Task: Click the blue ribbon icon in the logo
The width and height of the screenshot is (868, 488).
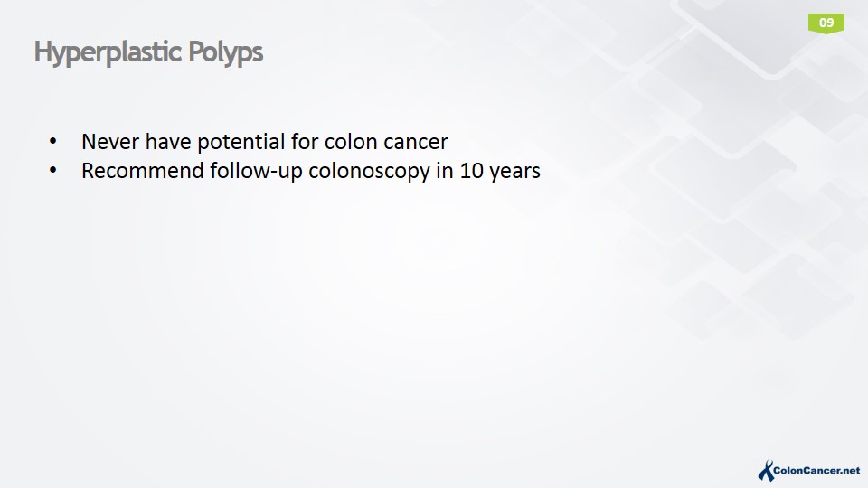Action: pyautogui.click(x=766, y=471)
